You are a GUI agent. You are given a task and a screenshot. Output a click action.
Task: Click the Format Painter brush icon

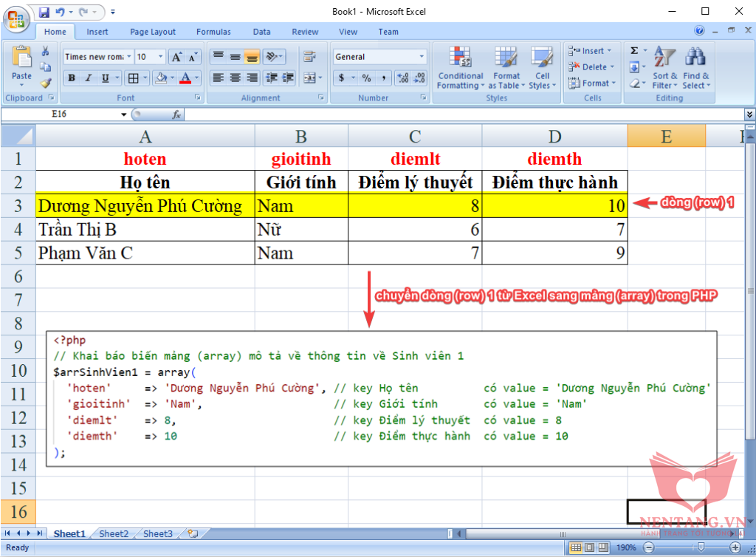pyautogui.click(x=46, y=83)
